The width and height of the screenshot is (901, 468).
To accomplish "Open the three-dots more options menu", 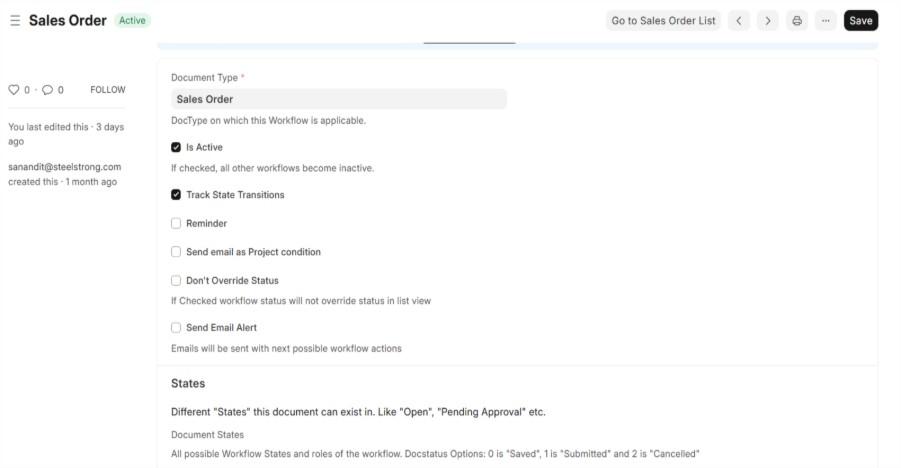I will tap(825, 20).
